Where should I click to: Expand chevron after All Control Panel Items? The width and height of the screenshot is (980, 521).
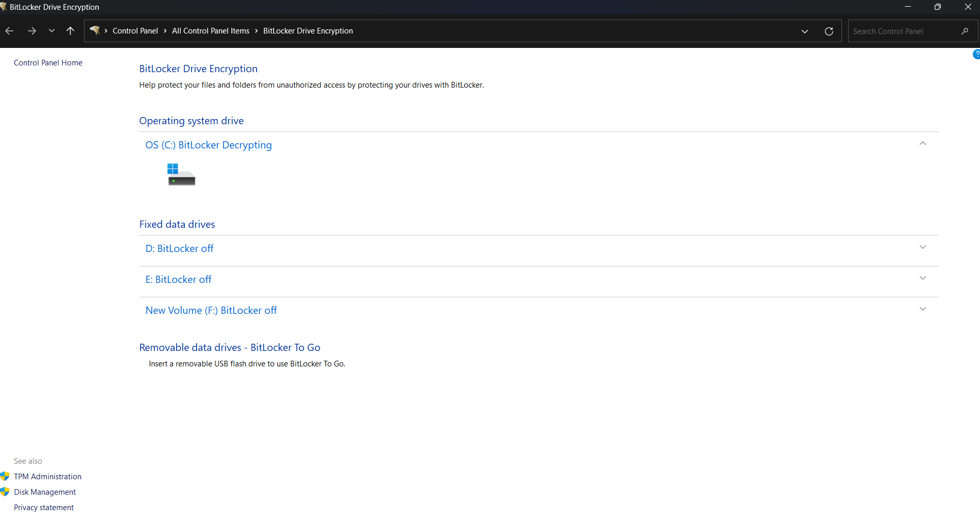click(x=256, y=31)
